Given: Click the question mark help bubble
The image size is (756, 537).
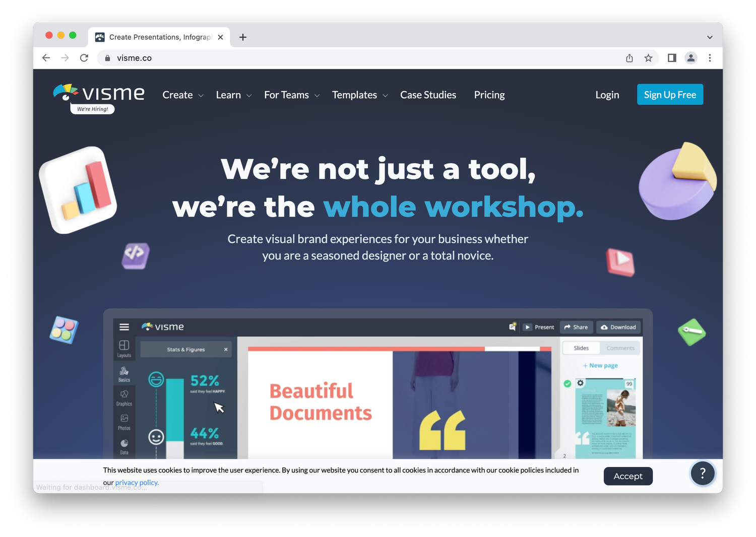Looking at the screenshot, I should [702, 474].
